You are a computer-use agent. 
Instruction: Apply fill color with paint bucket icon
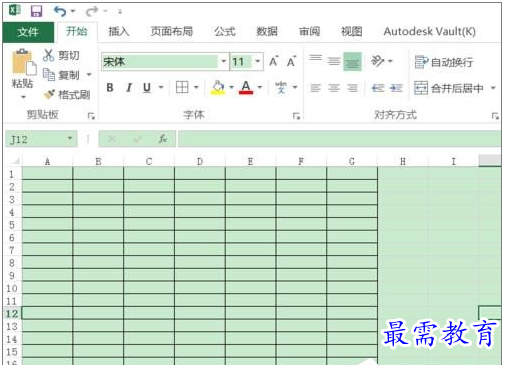pos(218,87)
